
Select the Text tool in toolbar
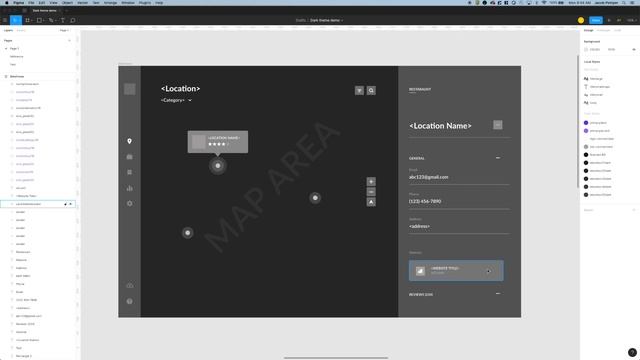(63, 20)
